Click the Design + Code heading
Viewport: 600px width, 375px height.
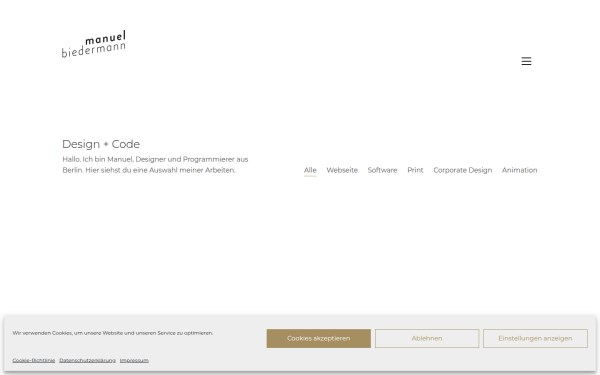pos(101,144)
